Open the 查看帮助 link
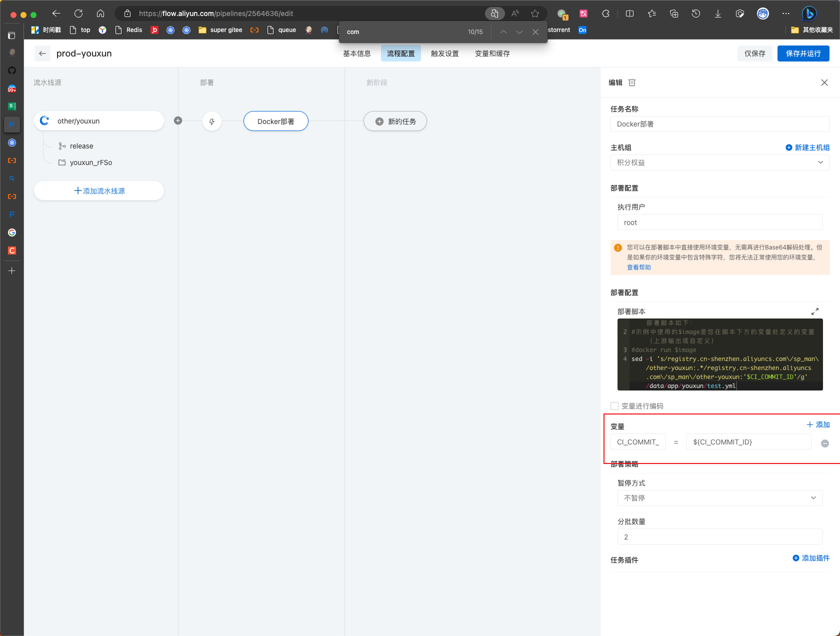Image resolution: width=840 pixels, height=636 pixels. [x=639, y=267]
